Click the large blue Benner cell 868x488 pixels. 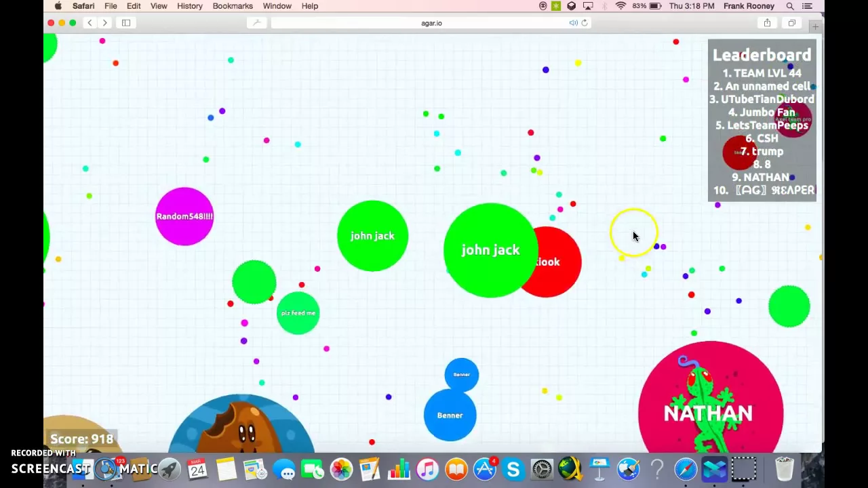point(450,415)
